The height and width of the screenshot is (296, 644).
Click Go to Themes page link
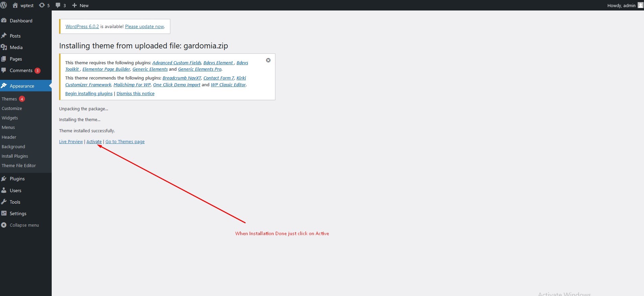[125, 141]
